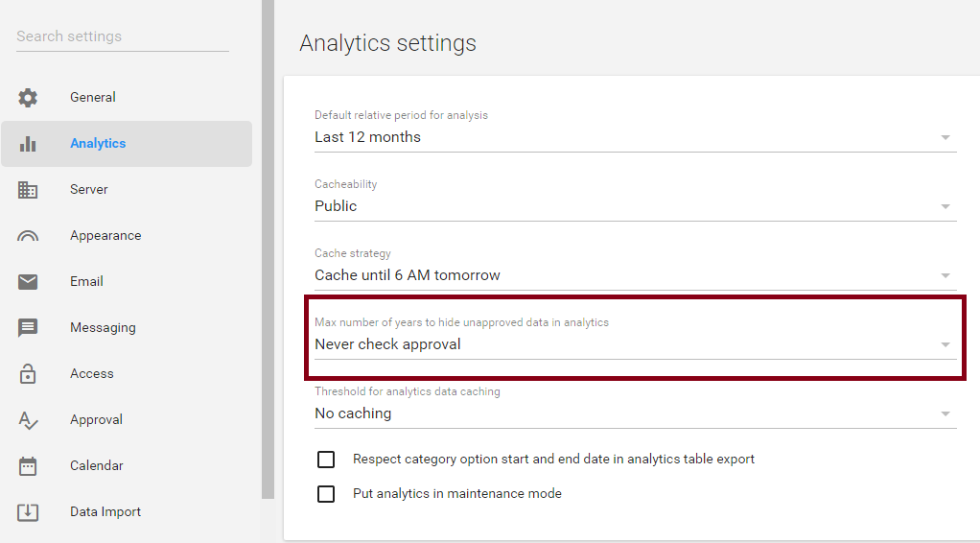Viewport: 980px width, 543px height.
Task: Go to Server settings section
Action: click(89, 190)
